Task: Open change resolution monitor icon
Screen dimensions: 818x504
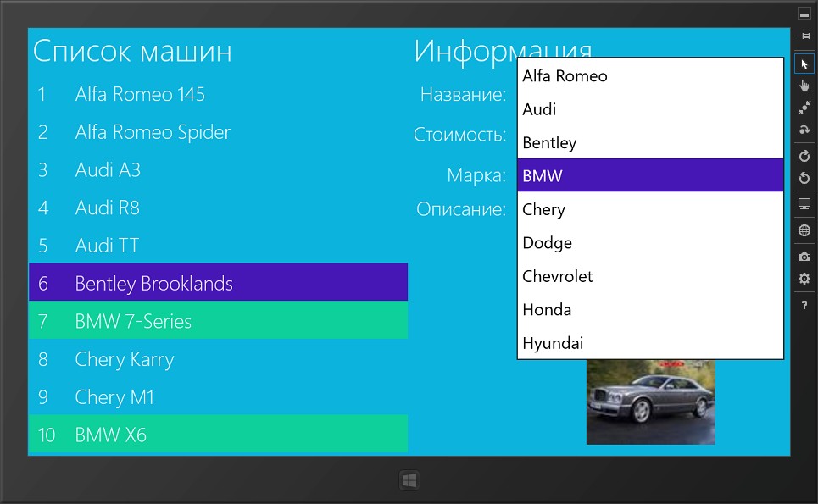Action: tap(804, 204)
